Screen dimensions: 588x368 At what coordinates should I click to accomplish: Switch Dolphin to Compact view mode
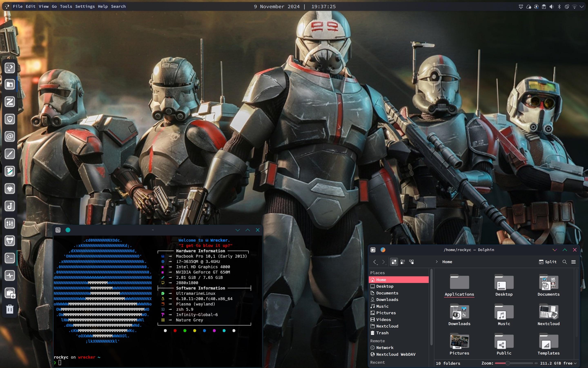[403, 262]
